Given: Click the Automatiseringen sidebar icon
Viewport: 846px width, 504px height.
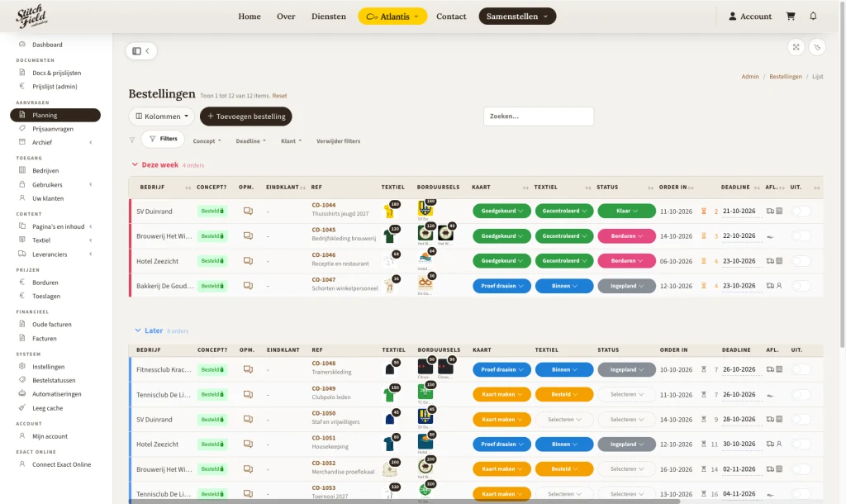Looking at the screenshot, I should (22, 393).
